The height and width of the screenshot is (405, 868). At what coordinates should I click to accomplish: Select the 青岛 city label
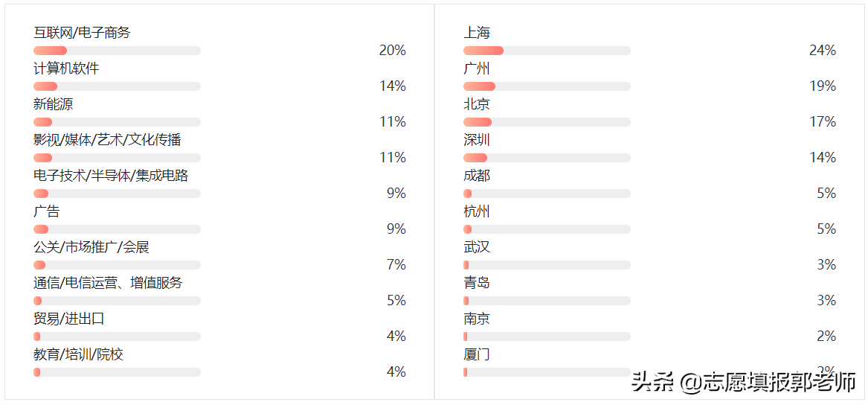pyautogui.click(x=477, y=283)
